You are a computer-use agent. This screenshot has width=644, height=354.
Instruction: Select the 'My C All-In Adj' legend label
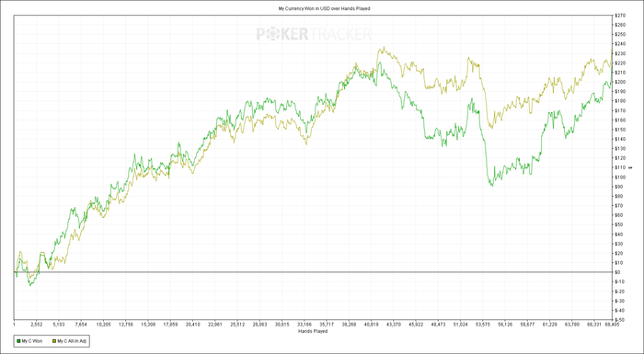73,341
